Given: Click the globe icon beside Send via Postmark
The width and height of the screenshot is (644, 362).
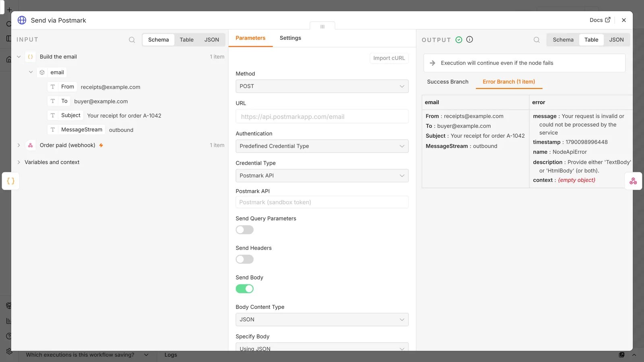Looking at the screenshot, I should (22, 20).
